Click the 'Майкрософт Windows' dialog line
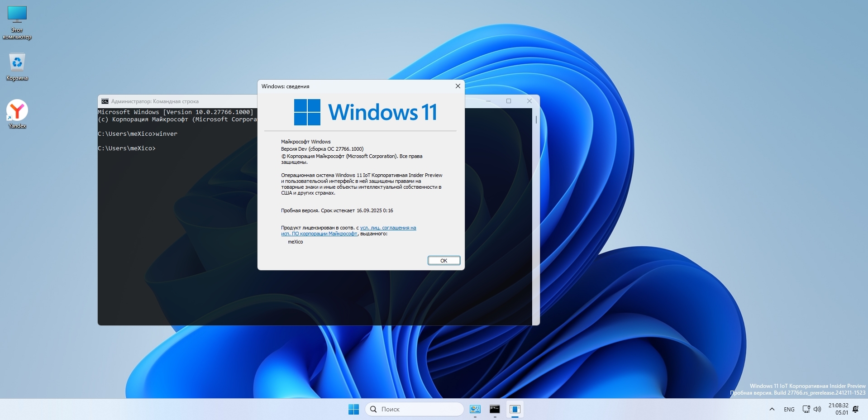Viewport: 868px width, 420px height. [x=306, y=142]
